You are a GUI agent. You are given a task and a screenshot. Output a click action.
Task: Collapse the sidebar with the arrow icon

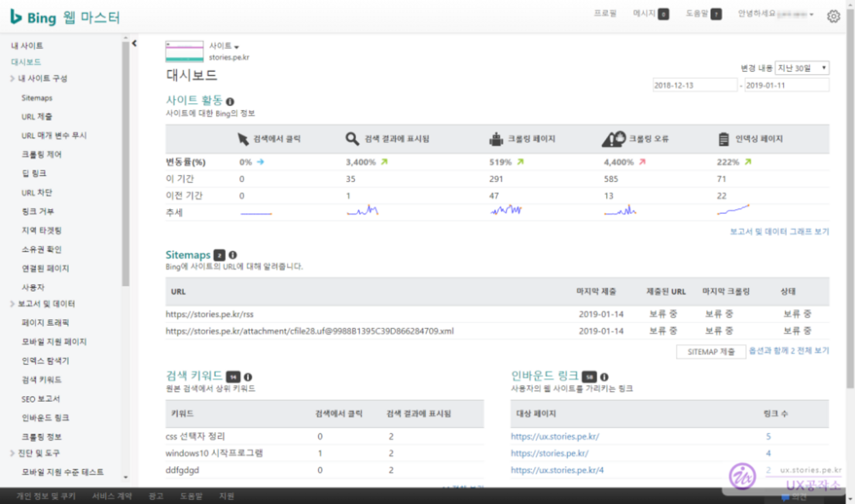click(x=134, y=43)
